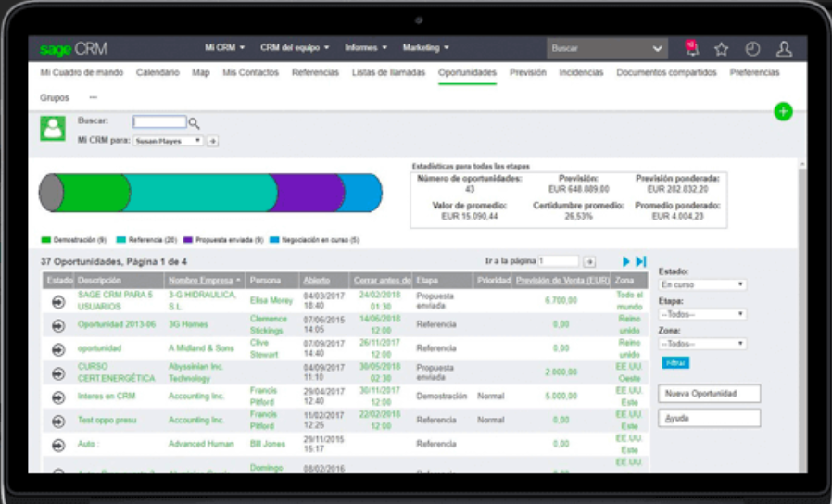The width and height of the screenshot is (832, 504).
Task: Click purple Propuesta enviada legend swatch
Action: [x=188, y=240]
